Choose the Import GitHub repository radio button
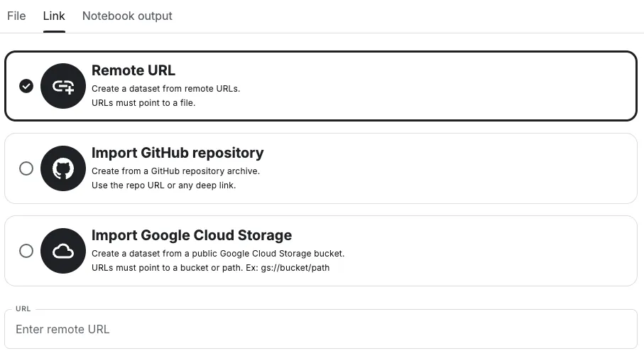 point(26,168)
